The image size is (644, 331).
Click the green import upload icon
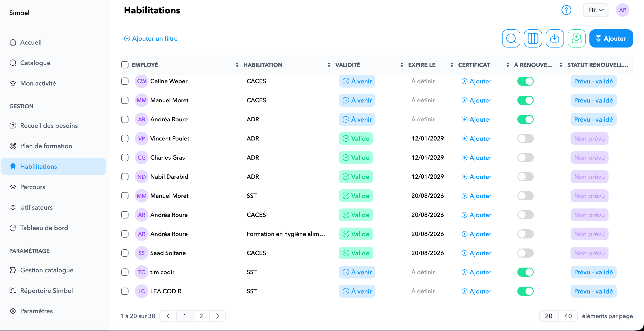pos(576,38)
